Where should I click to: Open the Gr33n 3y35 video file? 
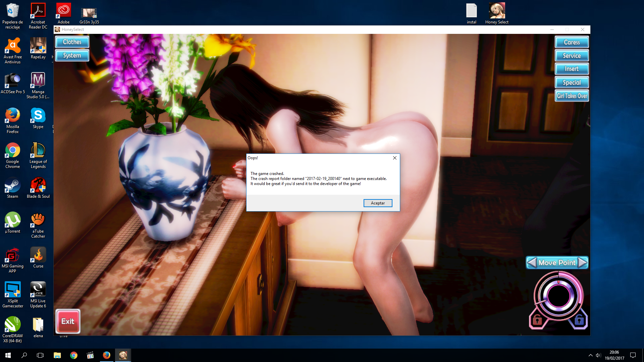[x=89, y=16]
